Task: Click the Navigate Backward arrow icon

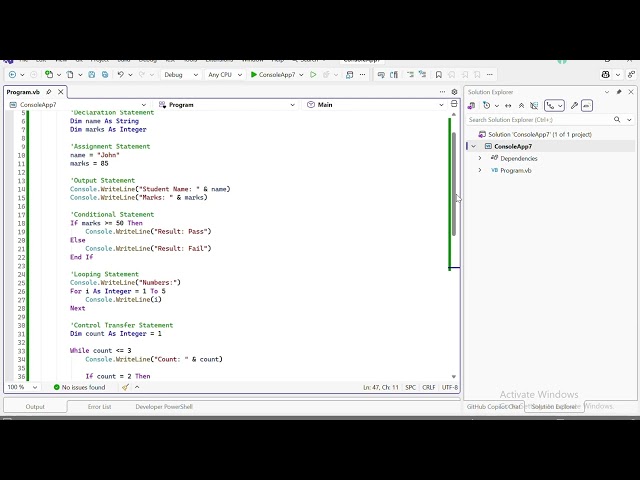Action: tap(12, 75)
